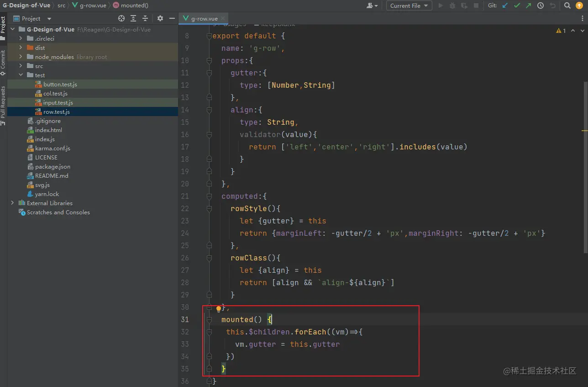
Task: Click the mounted() breadcrumb
Action: [130, 5]
